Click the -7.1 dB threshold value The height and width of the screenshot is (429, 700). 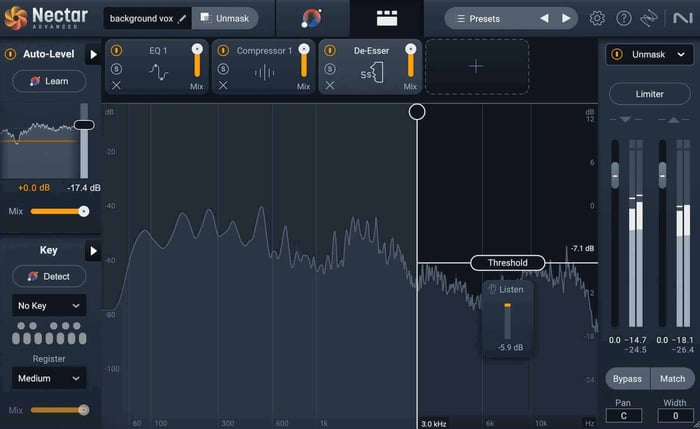tap(582, 248)
